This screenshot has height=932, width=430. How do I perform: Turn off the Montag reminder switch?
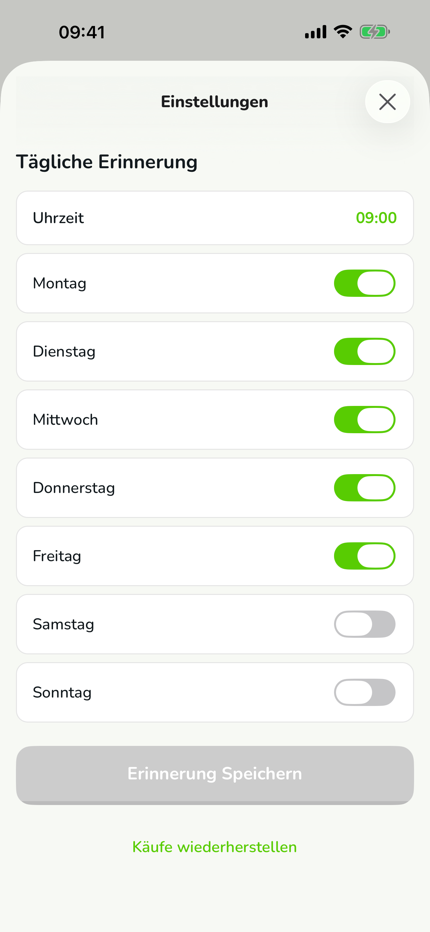pos(365,283)
